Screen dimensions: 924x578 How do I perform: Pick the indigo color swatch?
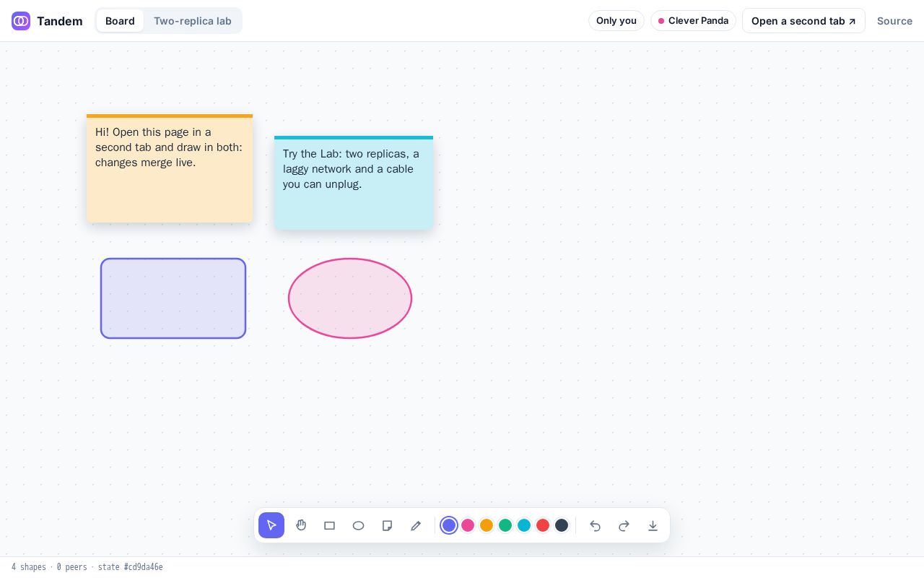(x=449, y=525)
